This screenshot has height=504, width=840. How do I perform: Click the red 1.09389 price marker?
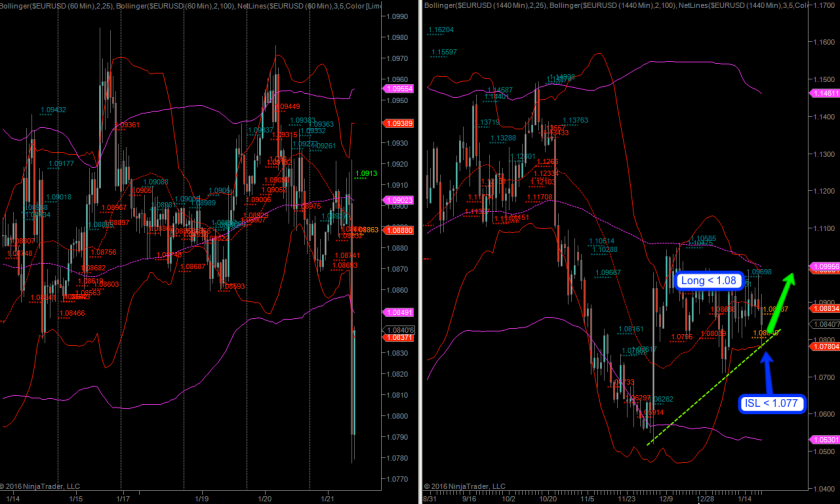pyautogui.click(x=399, y=124)
